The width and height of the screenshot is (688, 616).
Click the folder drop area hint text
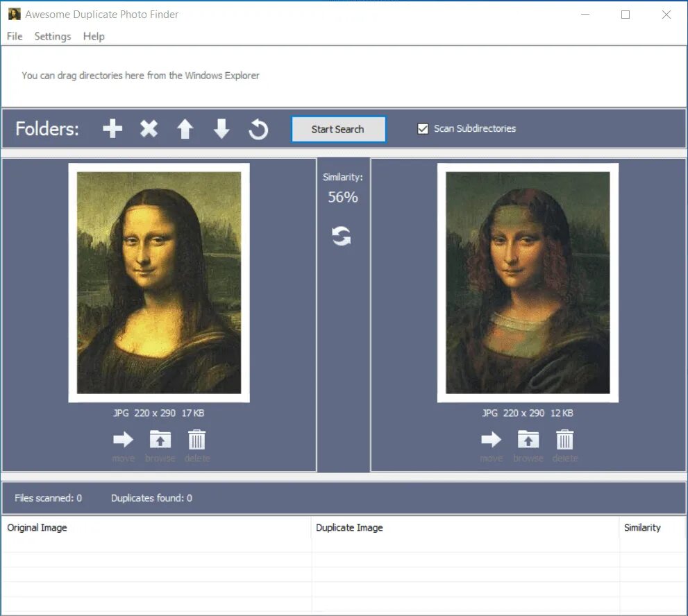[140, 76]
